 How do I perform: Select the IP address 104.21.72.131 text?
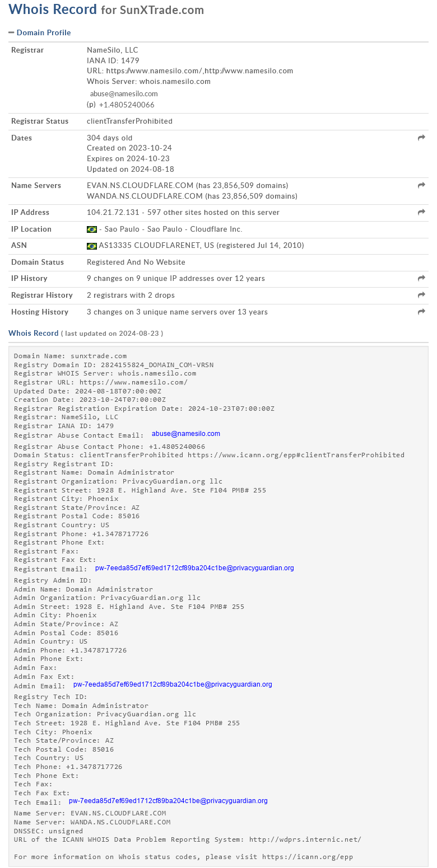(113, 212)
